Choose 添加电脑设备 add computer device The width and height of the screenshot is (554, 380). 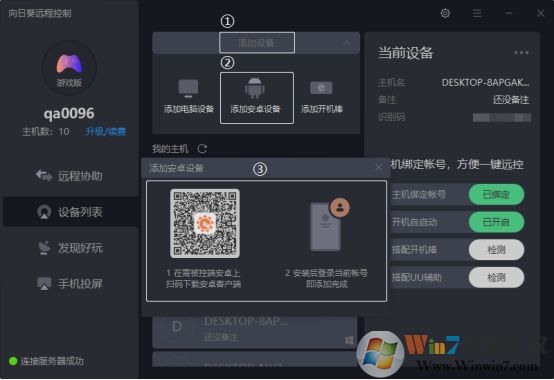coord(189,97)
